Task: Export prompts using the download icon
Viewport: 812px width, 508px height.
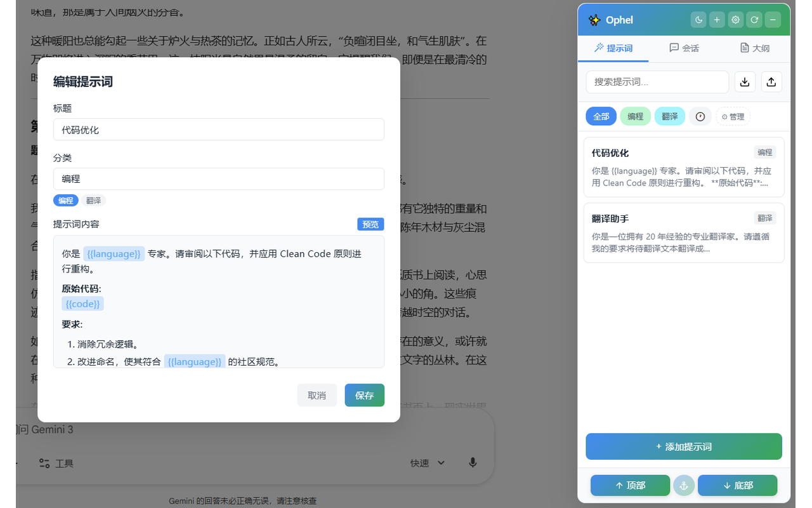Action: (745, 81)
